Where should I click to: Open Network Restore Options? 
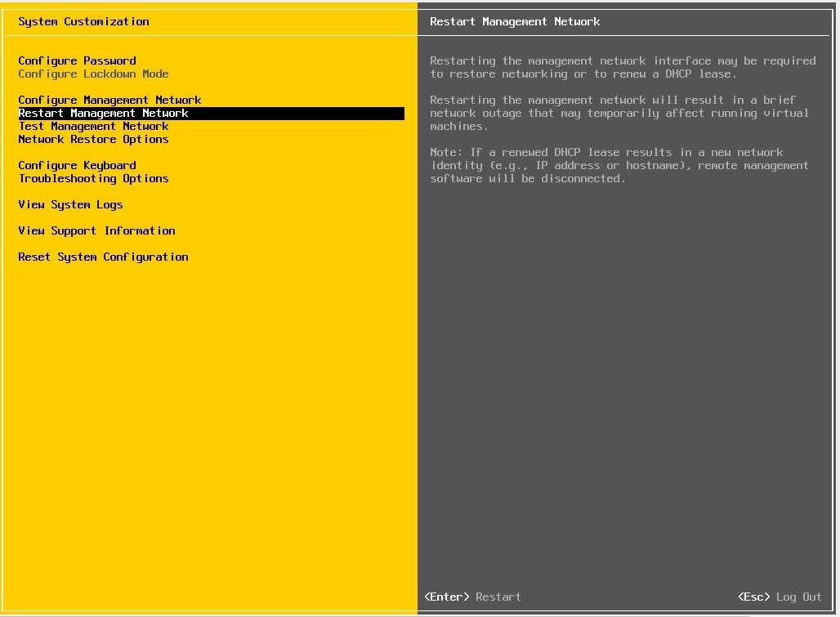tap(93, 139)
